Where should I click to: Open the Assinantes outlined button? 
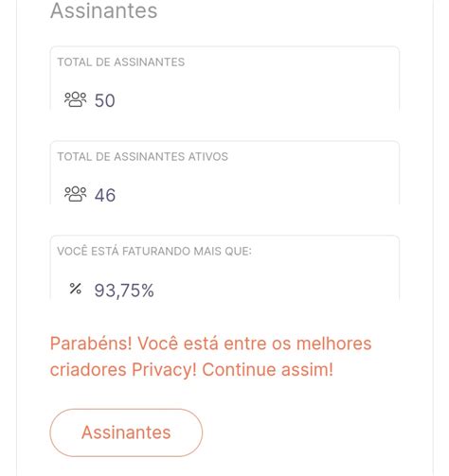coord(126,432)
